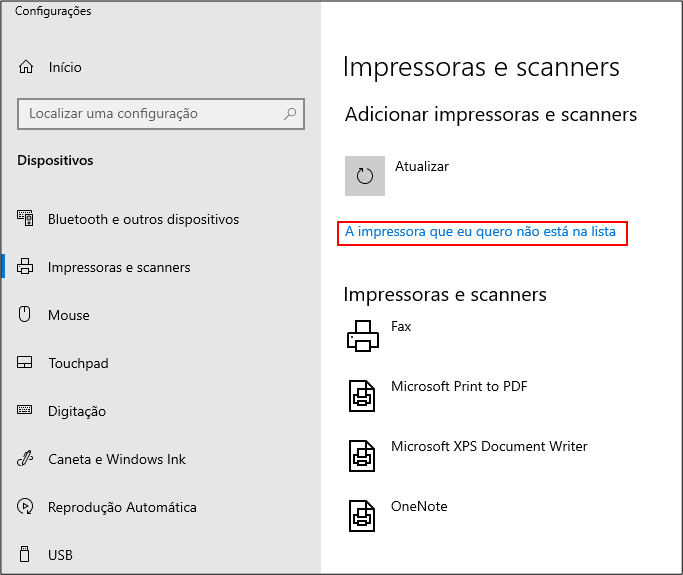Image resolution: width=683 pixels, height=575 pixels.
Task: Select the Fax printer
Action: coord(401,327)
